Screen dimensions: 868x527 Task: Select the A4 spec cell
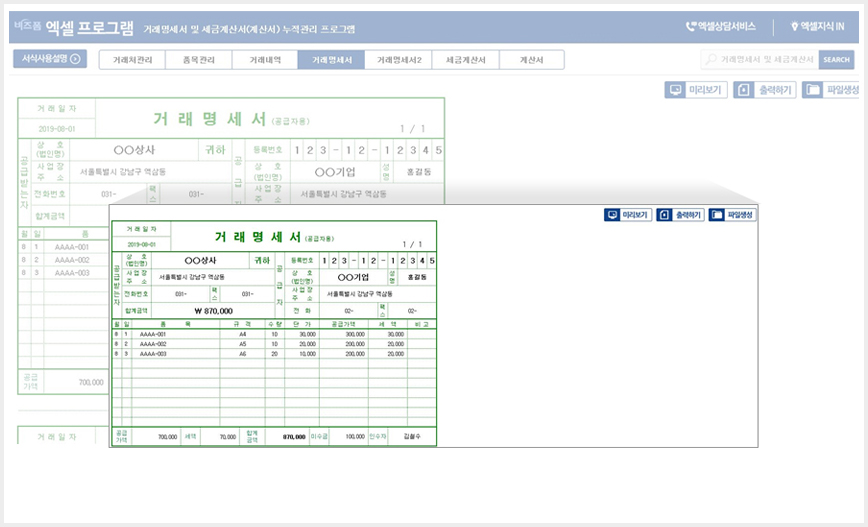(242, 334)
